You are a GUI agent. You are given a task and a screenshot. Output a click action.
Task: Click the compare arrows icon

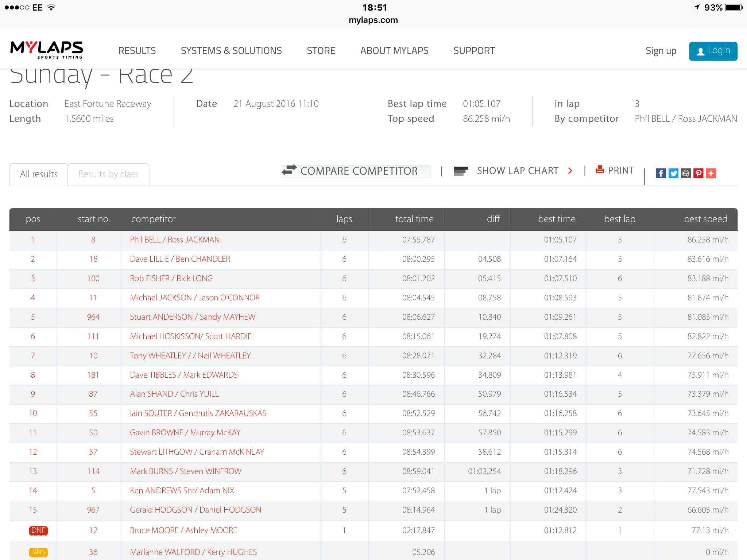pyautogui.click(x=289, y=170)
